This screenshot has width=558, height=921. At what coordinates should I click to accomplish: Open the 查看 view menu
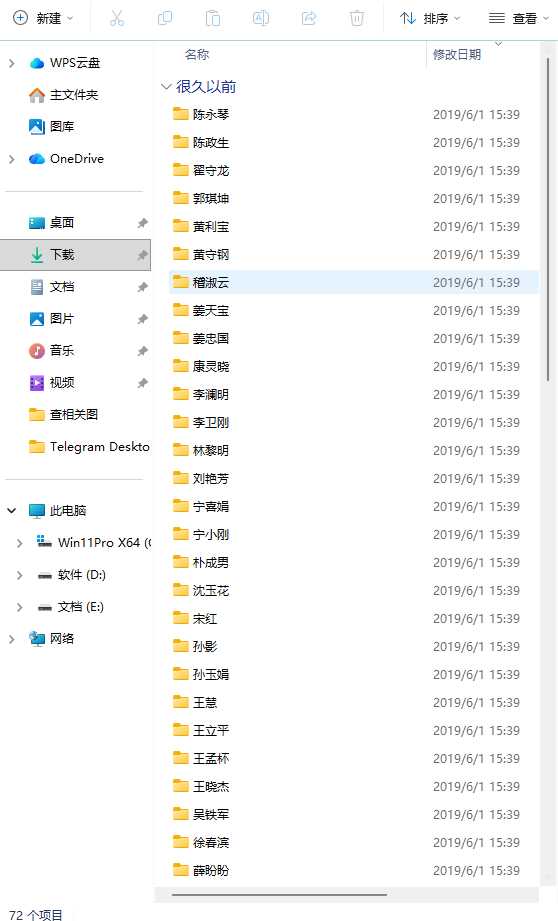(x=519, y=18)
